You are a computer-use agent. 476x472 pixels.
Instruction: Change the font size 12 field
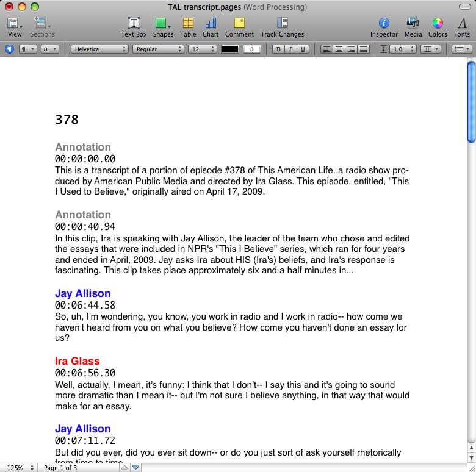point(203,49)
